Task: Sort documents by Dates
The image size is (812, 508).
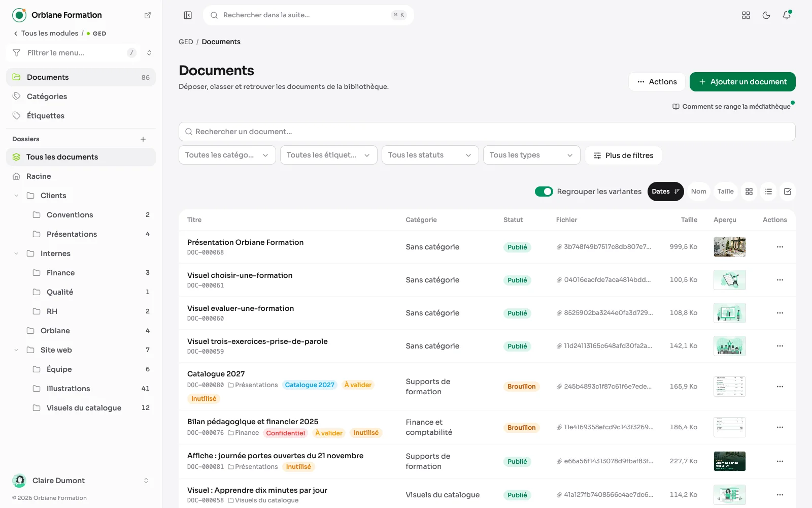Action: 666,192
